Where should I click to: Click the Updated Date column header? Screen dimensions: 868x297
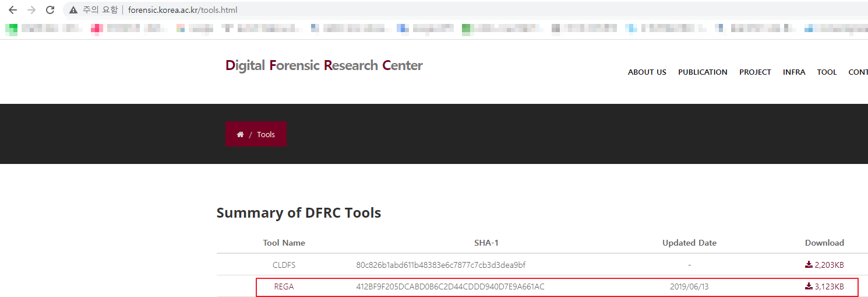(689, 243)
